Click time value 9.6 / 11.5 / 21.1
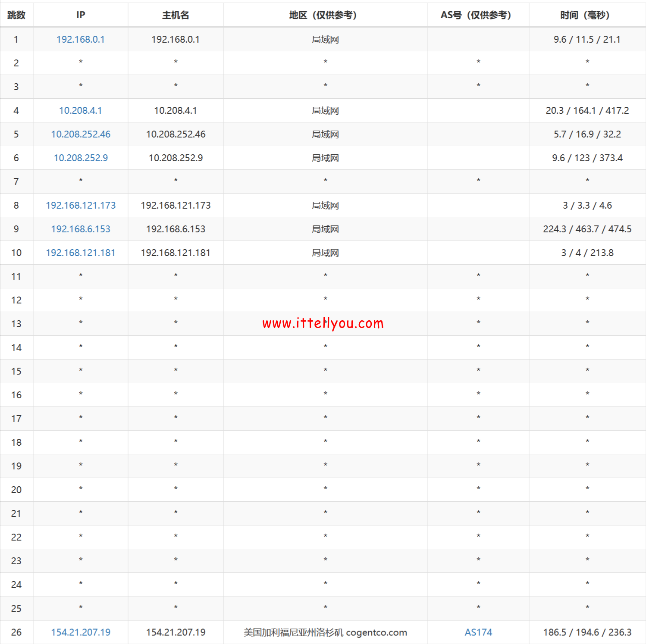This screenshot has height=644, width=646. coord(587,39)
